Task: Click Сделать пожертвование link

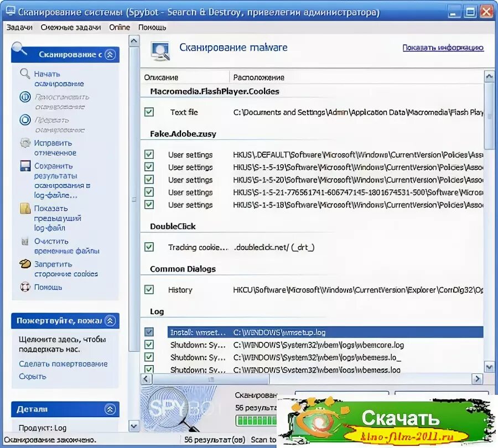Action: [x=63, y=364]
